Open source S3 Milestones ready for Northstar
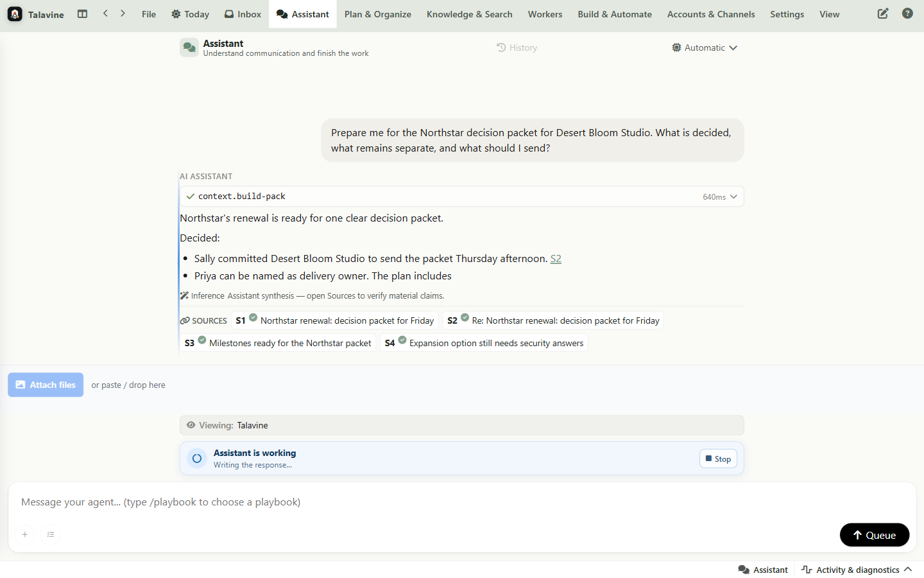The height and width of the screenshot is (578, 924). [x=278, y=343]
